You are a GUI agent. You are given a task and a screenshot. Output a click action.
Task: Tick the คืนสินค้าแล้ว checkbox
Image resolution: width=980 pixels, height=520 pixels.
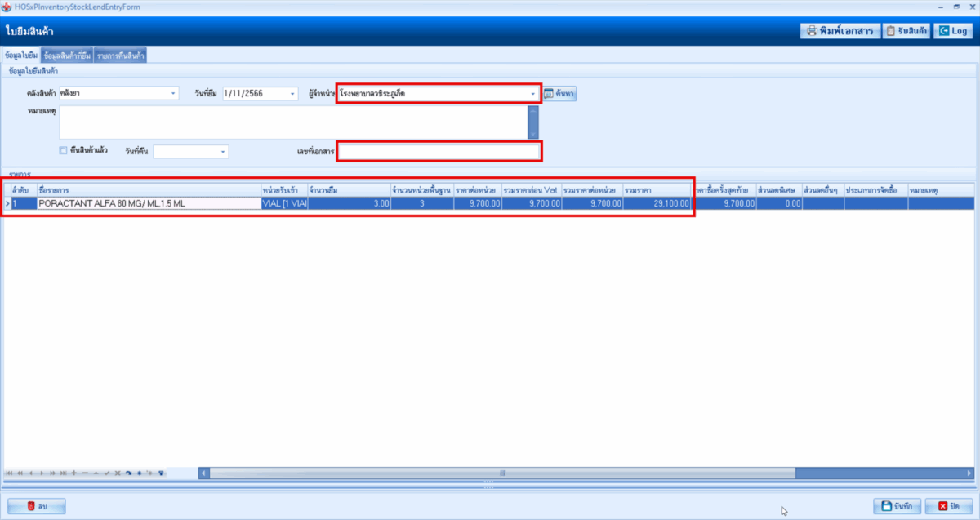click(64, 151)
